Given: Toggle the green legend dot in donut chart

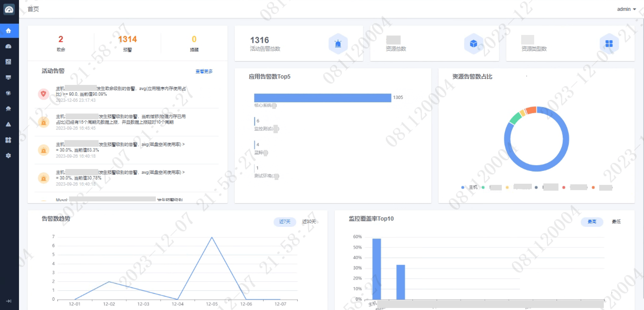Looking at the screenshot, I should [x=483, y=188].
